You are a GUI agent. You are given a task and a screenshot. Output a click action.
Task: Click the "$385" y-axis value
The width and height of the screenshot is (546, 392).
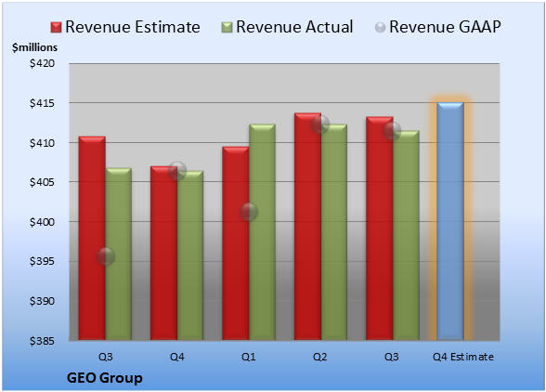point(42,341)
